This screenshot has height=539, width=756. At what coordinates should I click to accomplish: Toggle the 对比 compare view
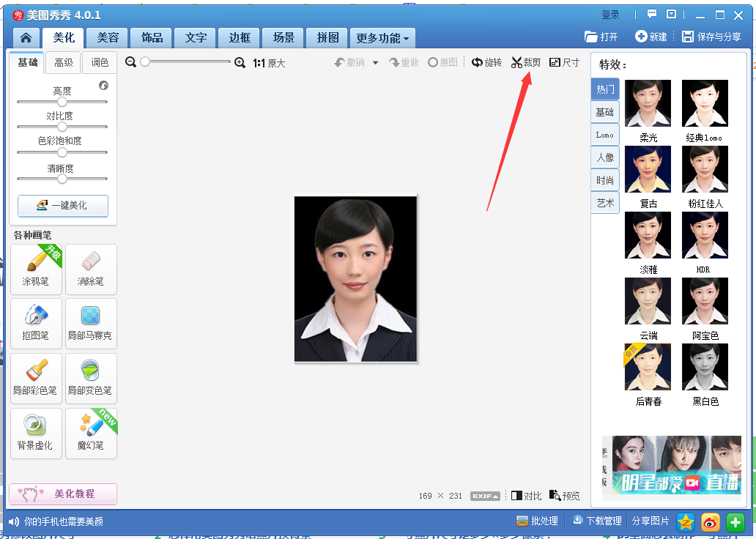click(x=527, y=496)
